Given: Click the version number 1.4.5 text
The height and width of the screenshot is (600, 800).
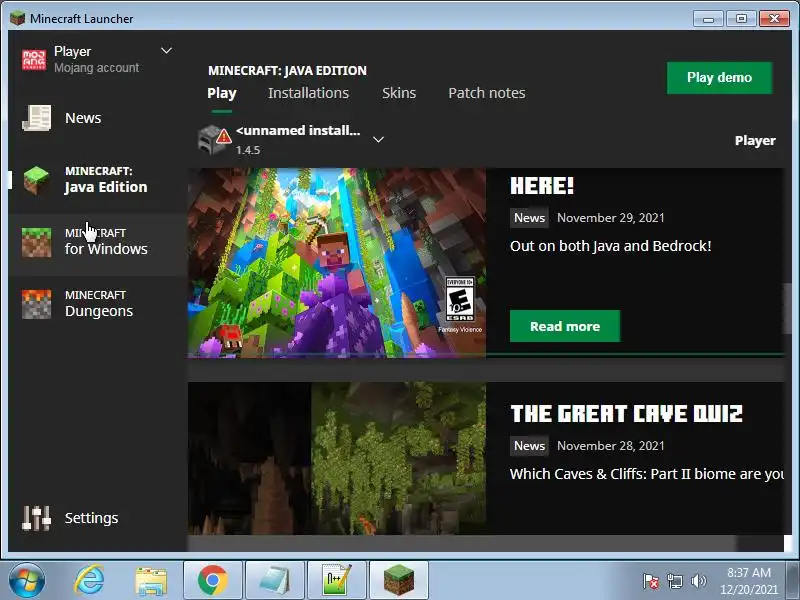Looking at the screenshot, I should tap(248, 151).
